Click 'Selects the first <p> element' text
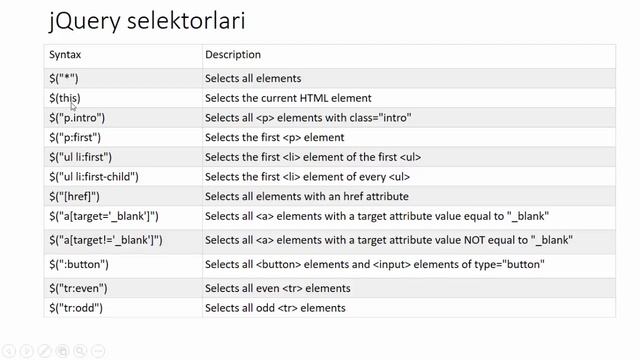This screenshot has width=640, height=360. pos(274,138)
